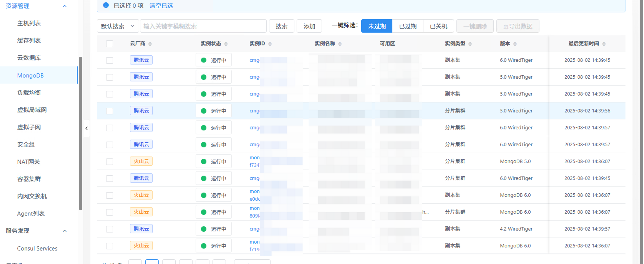Sort table by 最后更新时间 column

(x=604, y=44)
